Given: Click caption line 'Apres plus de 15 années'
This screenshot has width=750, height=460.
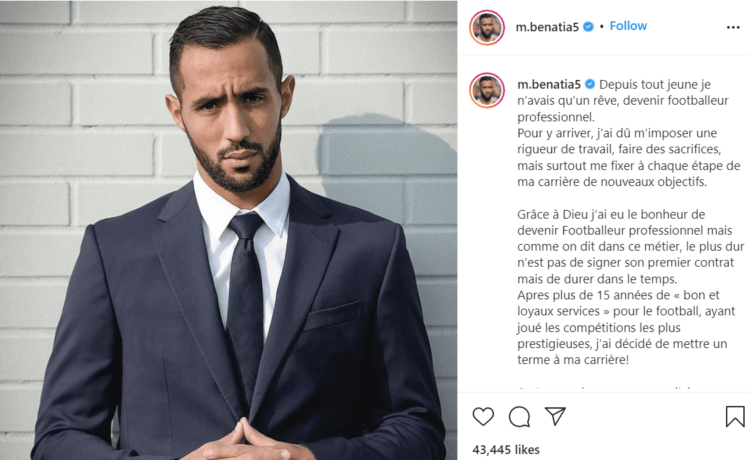Looking at the screenshot, I should (x=618, y=295).
